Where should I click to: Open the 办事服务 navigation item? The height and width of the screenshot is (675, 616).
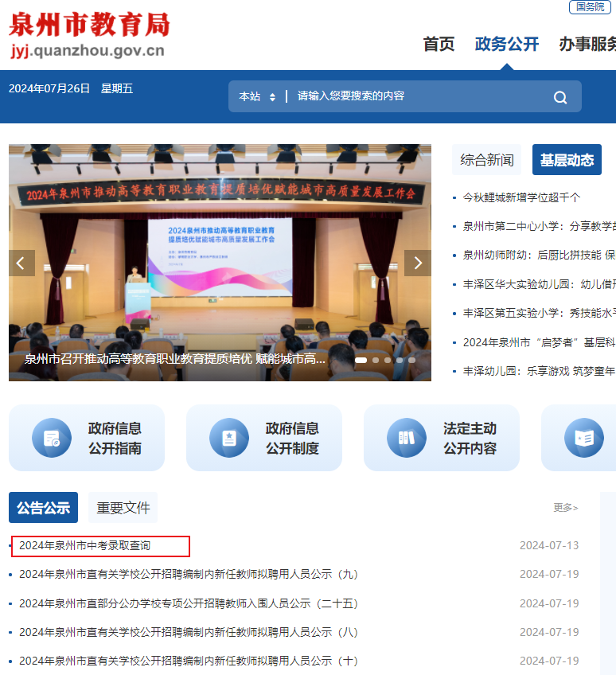tap(587, 44)
